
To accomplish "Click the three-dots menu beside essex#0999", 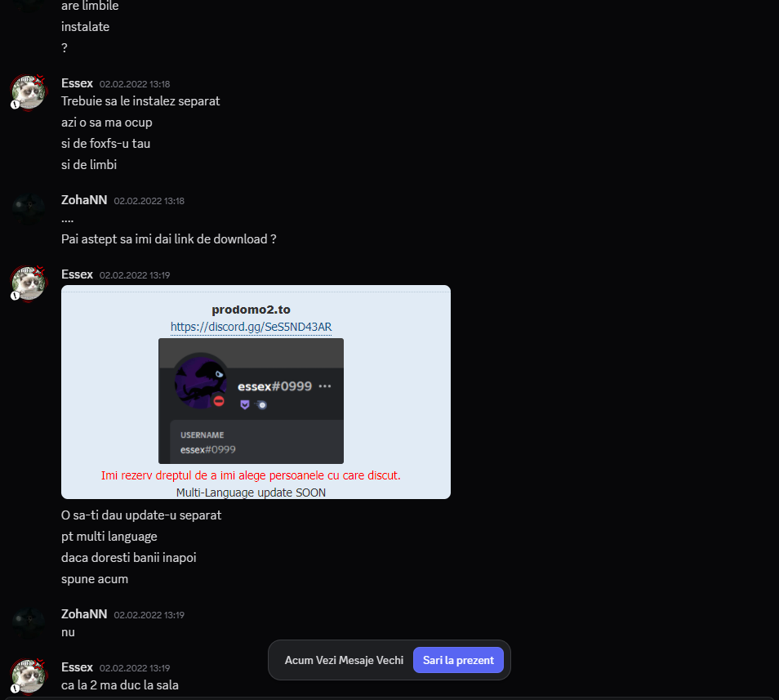I will pos(325,386).
